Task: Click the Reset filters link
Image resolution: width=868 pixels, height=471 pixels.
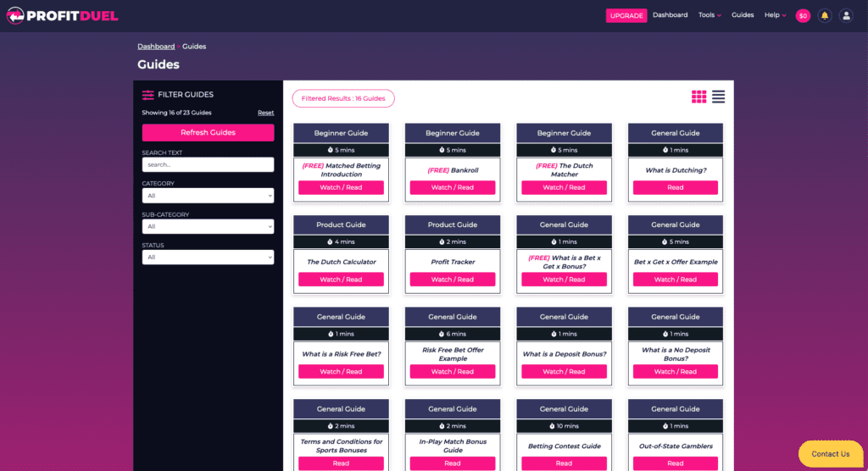Action: coord(265,113)
